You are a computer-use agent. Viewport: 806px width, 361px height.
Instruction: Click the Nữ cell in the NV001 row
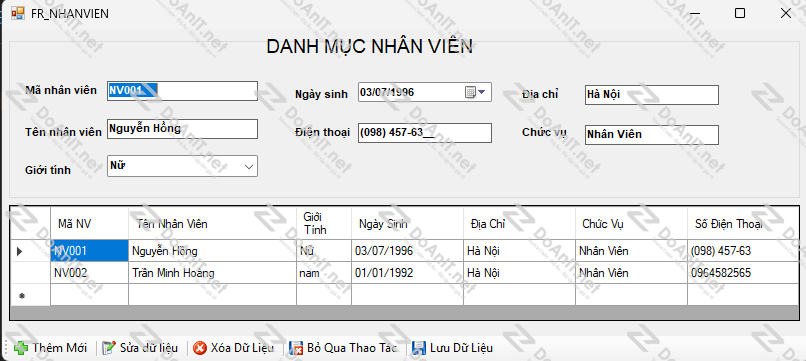coord(324,251)
